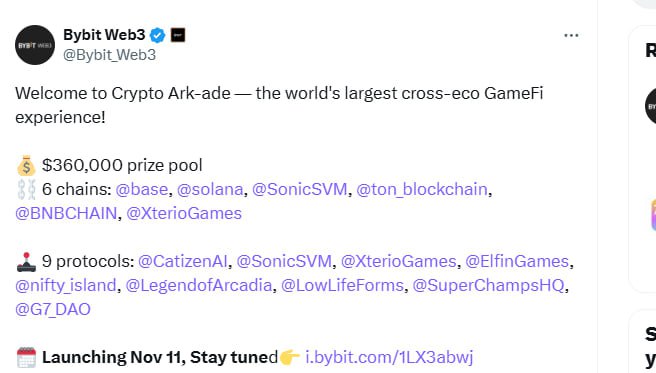Open the @BNBCHAIN mention
Screen dimensions: 656x373
66,213
